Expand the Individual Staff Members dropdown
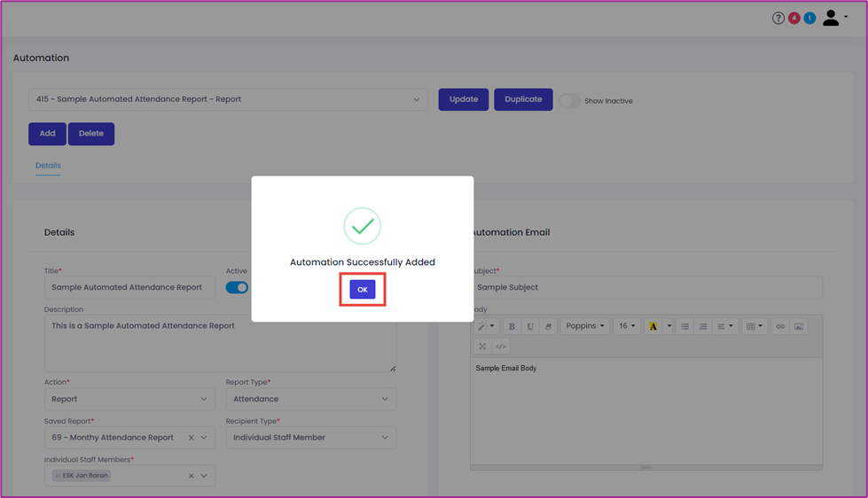 click(x=204, y=476)
